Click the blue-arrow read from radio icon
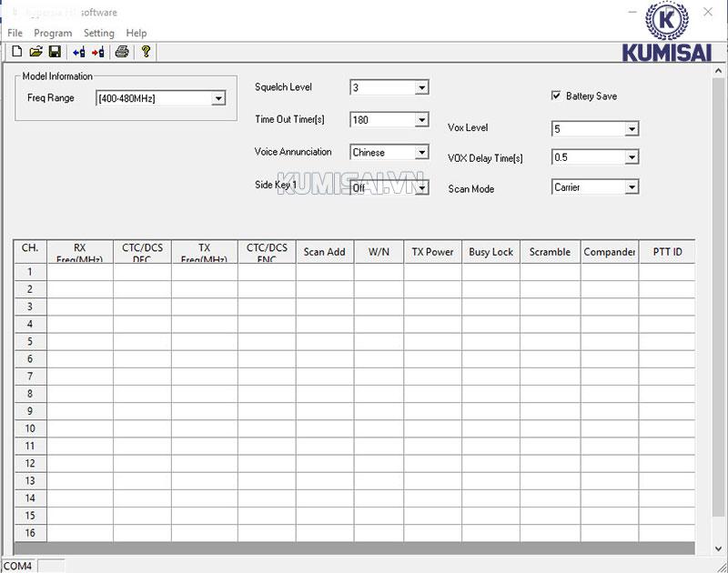This screenshot has width=728, height=573. [x=79, y=52]
